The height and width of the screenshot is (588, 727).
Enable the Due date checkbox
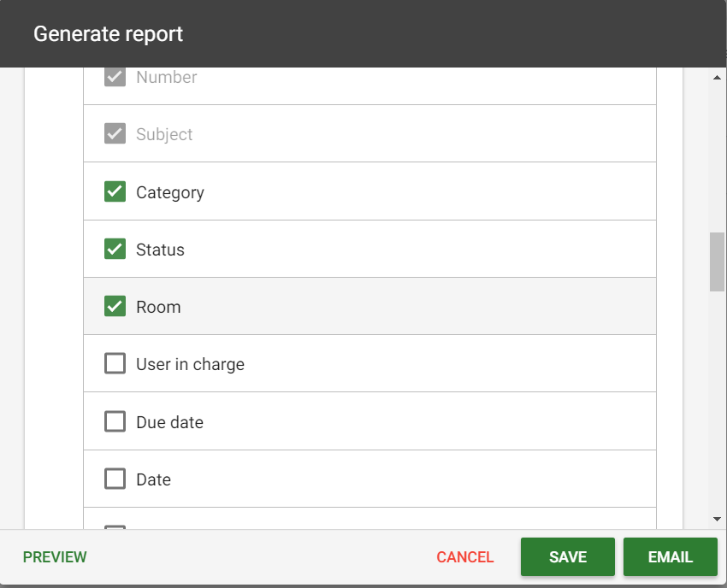coord(115,421)
